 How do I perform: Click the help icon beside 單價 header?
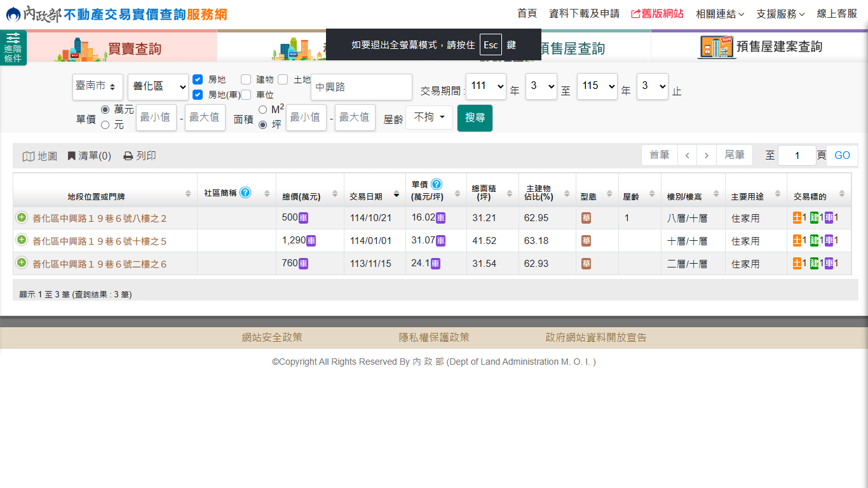coord(436,184)
